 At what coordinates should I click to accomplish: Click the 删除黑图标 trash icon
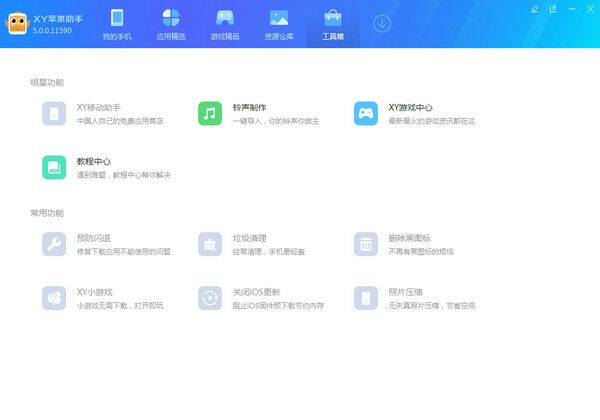[x=366, y=243]
